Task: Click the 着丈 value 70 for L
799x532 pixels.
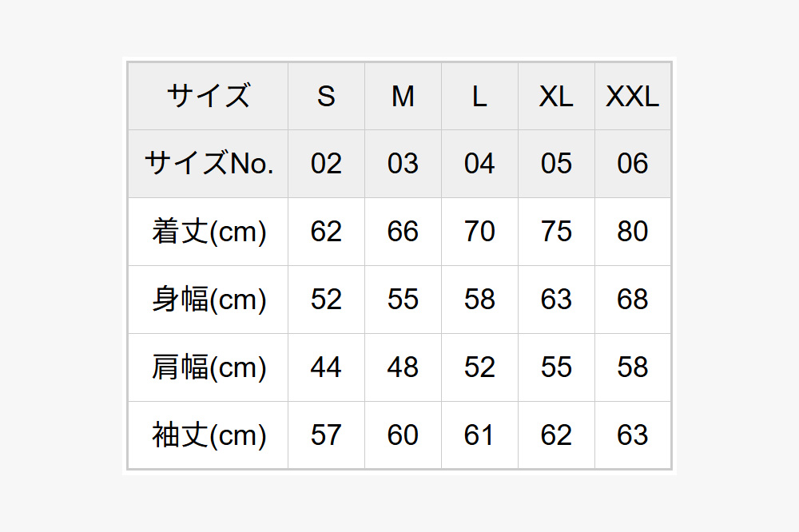Action: [x=479, y=232]
